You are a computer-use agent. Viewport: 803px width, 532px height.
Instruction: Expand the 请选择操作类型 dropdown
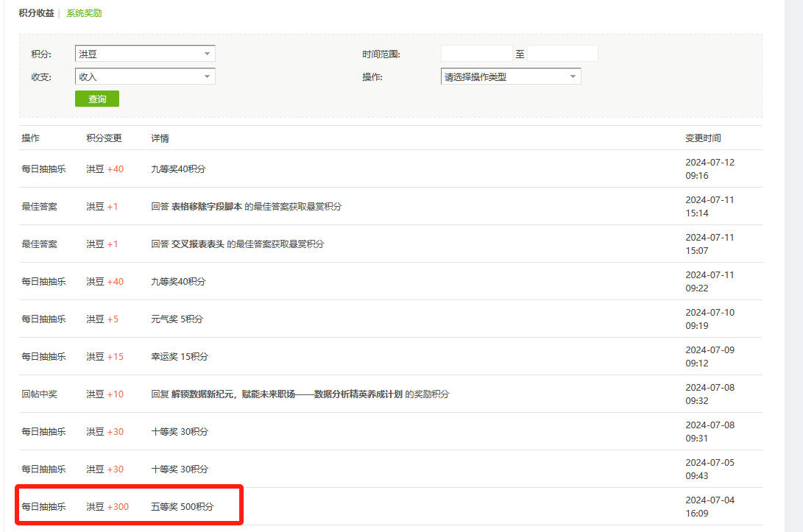point(510,77)
